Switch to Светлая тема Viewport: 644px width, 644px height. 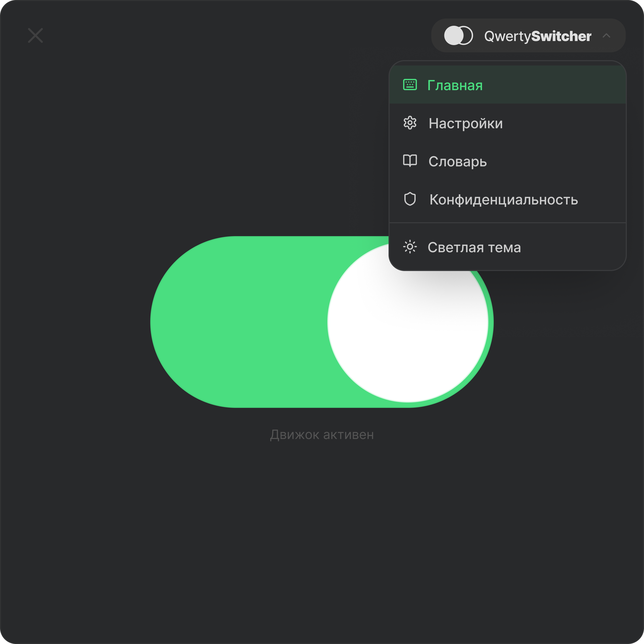[x=474, y=247]
